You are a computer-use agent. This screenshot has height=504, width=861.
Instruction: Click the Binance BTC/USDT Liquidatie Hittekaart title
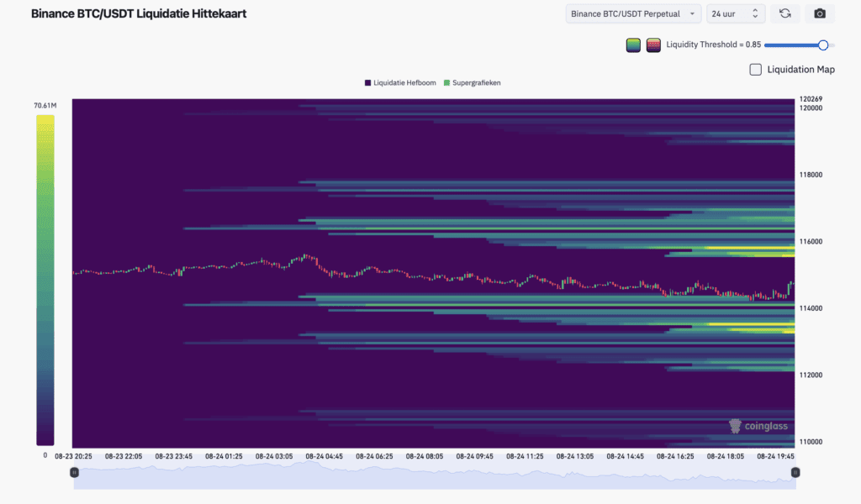tap(140, 14)
